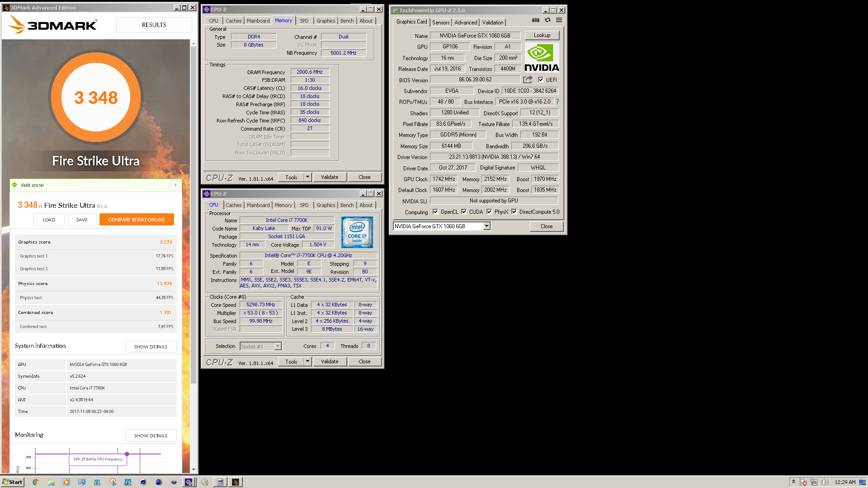This screenshot has height=488, width=868.
Task: Click COMPARE RESULT ONLINE button
Action: 137,220
